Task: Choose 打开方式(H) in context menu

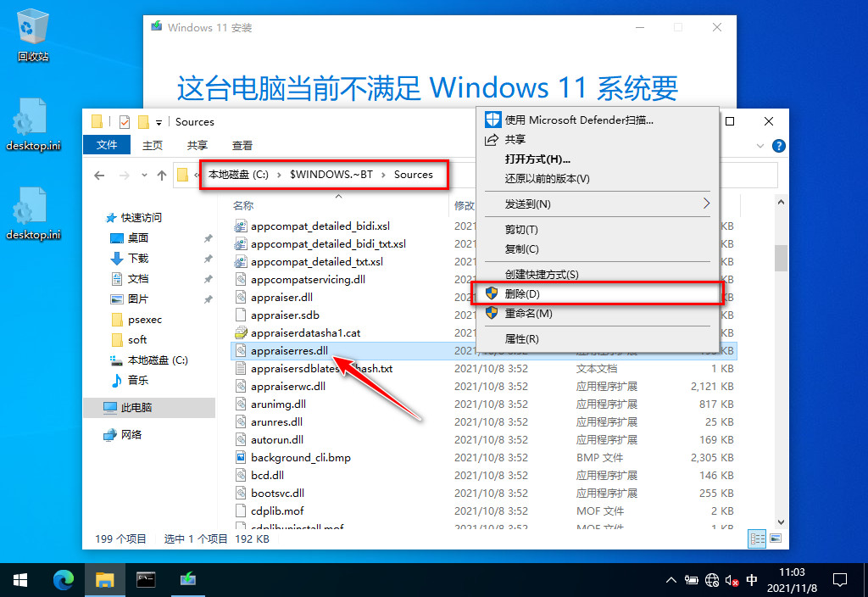Action: tap(598, 159)
